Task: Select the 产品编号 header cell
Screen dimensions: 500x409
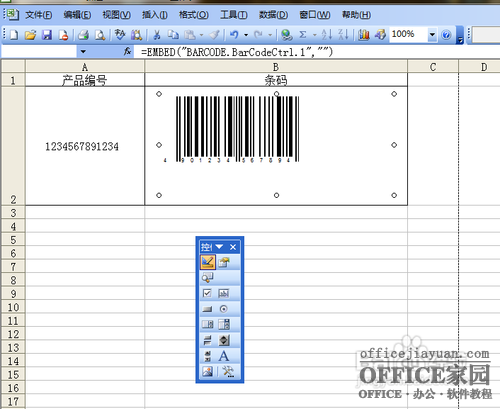Action: coord(85,80)
